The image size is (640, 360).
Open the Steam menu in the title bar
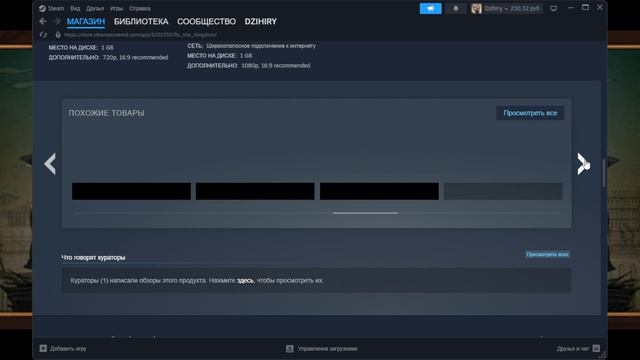pos(51,8)
